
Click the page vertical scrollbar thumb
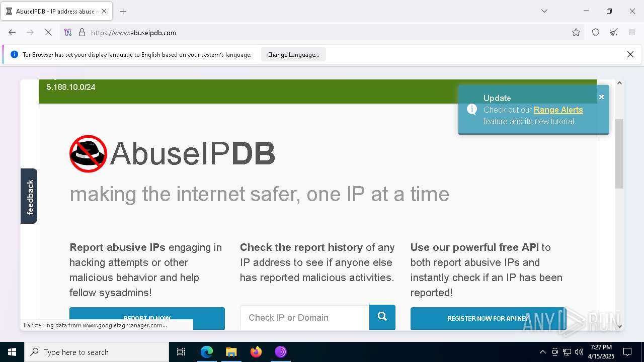click(x=619, y=154)
